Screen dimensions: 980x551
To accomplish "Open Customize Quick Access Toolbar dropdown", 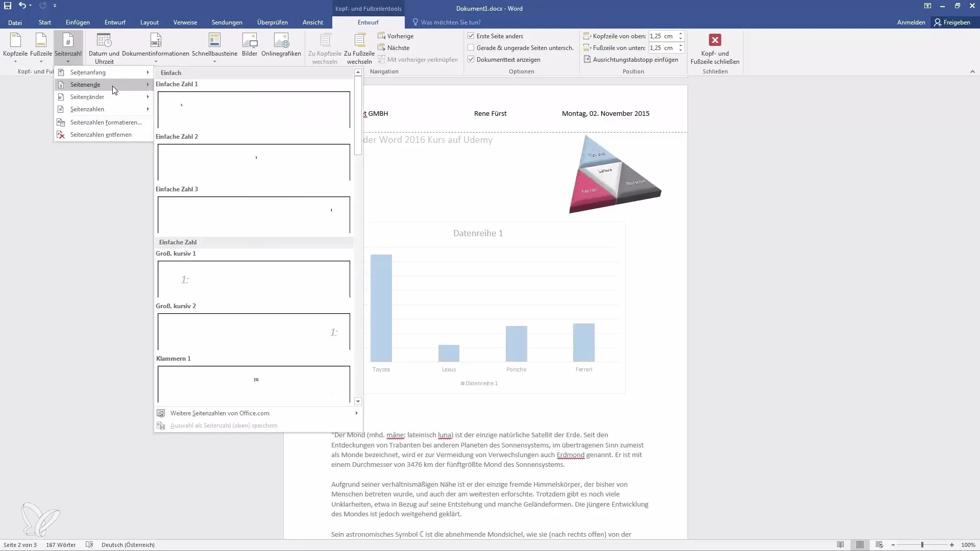I will [x=55, y=6].
